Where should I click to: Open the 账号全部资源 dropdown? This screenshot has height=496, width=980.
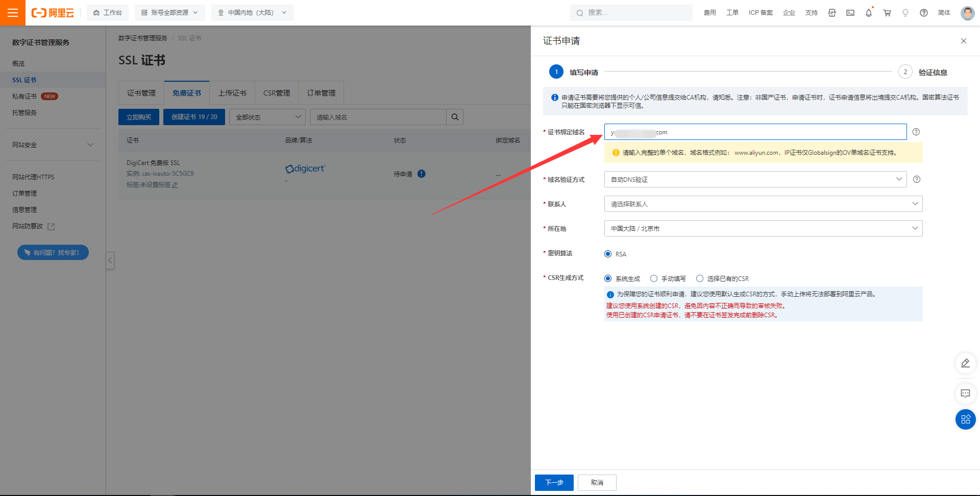pos(169,13)
